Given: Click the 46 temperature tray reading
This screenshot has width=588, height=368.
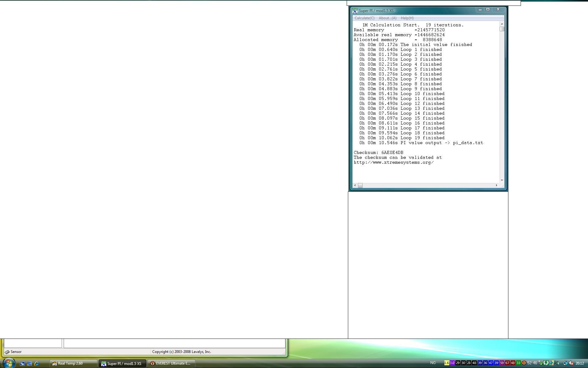Looking at the screenshot, I should [x=535, y=363].
